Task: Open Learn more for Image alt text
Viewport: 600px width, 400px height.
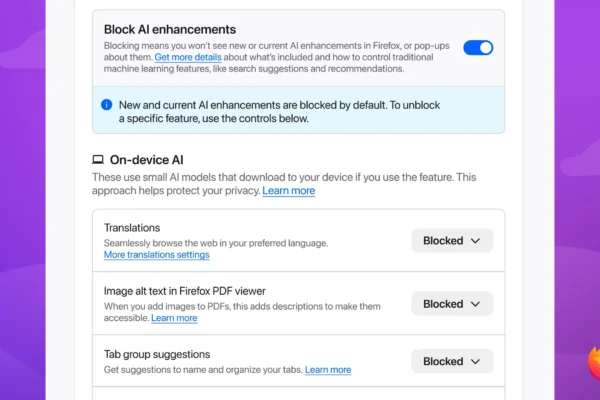Action: (174, 318)
